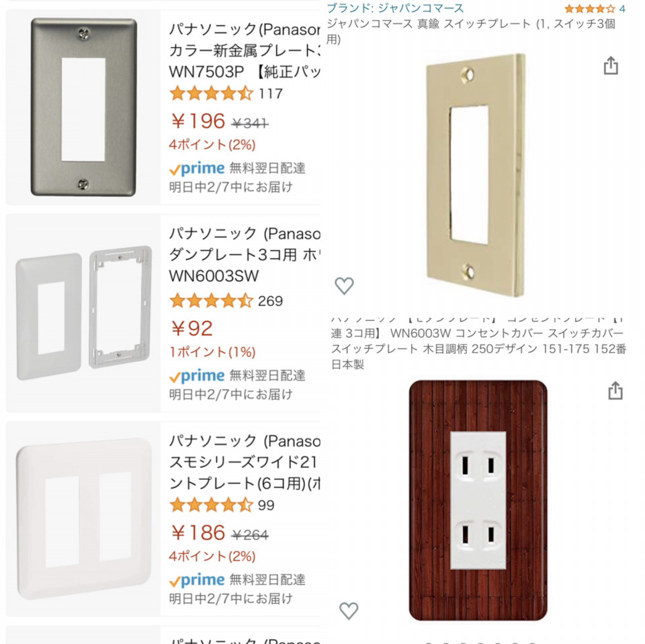The height and width of the screenshot is (644, 645).
Task: Click the ¥186 price
Action: point(198,532)
